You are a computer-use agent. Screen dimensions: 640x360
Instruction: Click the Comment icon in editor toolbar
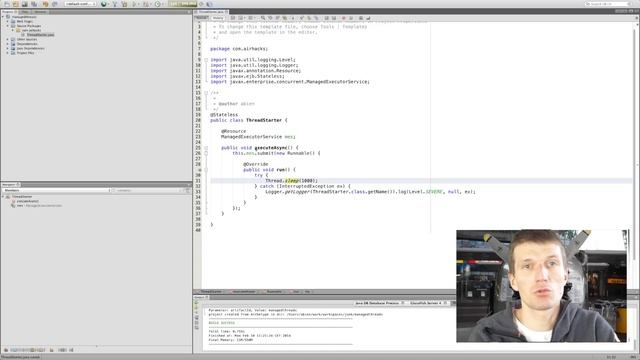tap(360, 18)
